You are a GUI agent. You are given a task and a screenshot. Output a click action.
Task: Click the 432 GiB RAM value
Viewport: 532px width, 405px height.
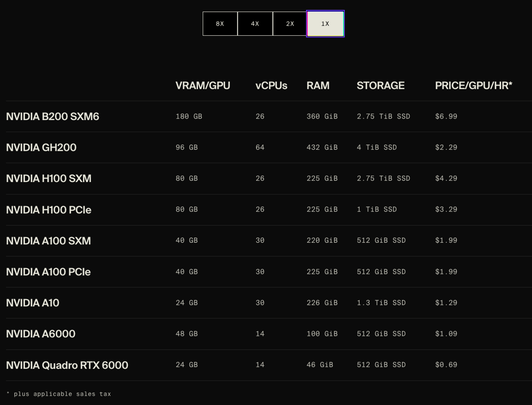click(322, 147)
